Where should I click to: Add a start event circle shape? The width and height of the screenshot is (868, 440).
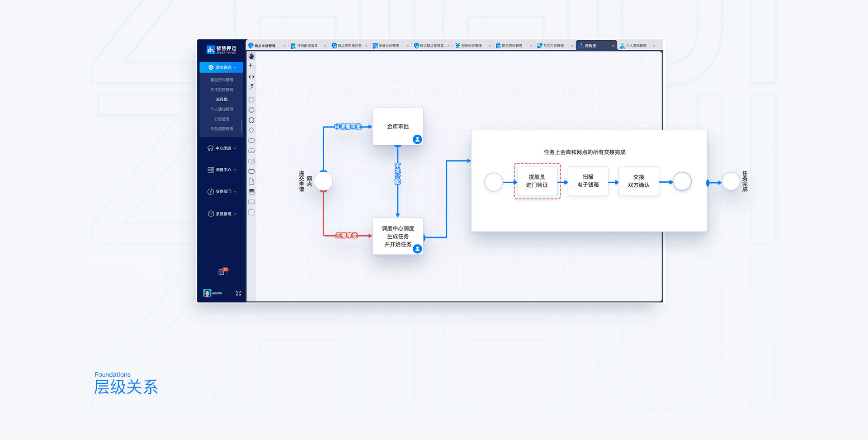point(251,99)
